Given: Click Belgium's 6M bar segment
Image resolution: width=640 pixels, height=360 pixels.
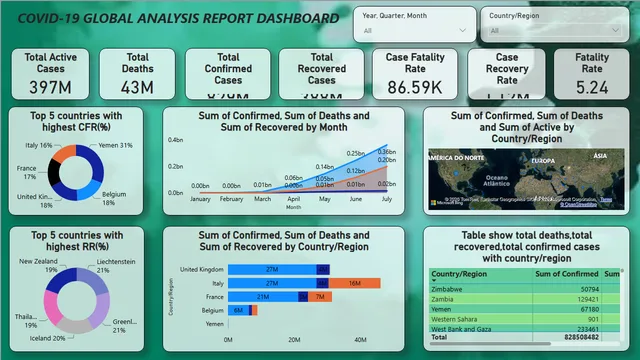Looking at the screenshot, I should point(238,311).
